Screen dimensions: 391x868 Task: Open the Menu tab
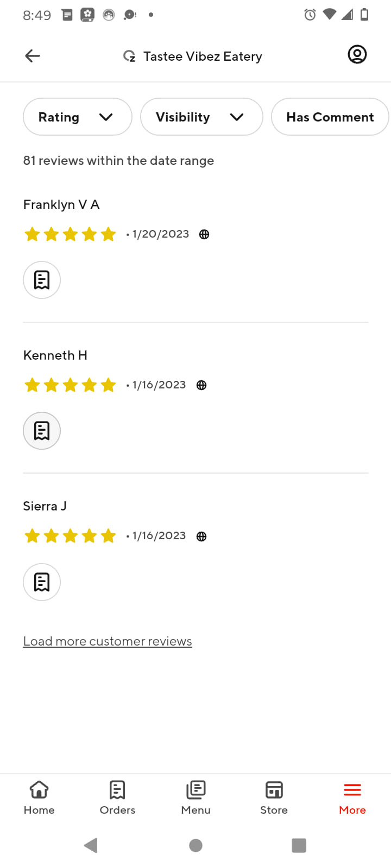tap(195, 797)
